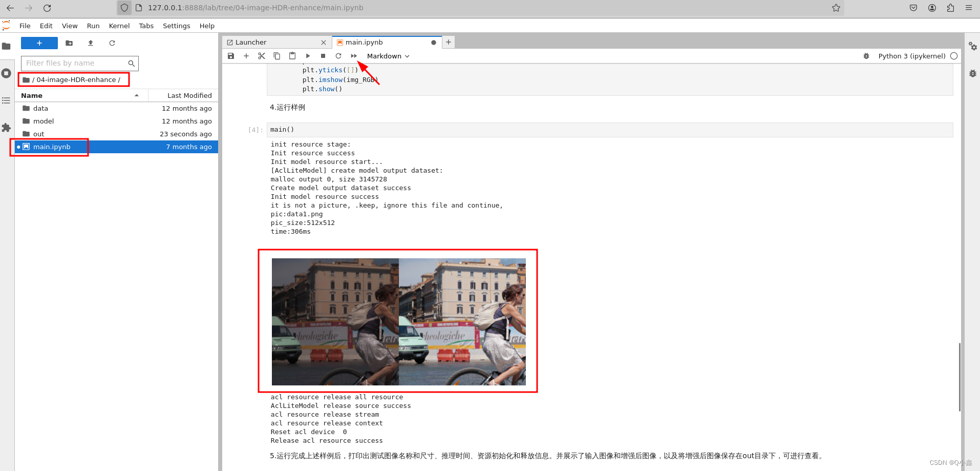Reload the browser page
980x471 pixels.
tap(47, 8)
